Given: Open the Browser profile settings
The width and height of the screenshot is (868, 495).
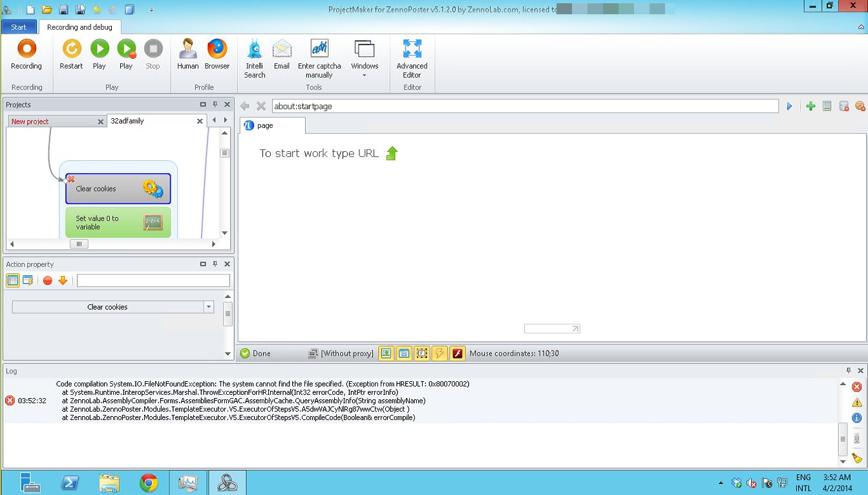Looking at the screenshot, I should pyautogui.click(x=217, y=54).
